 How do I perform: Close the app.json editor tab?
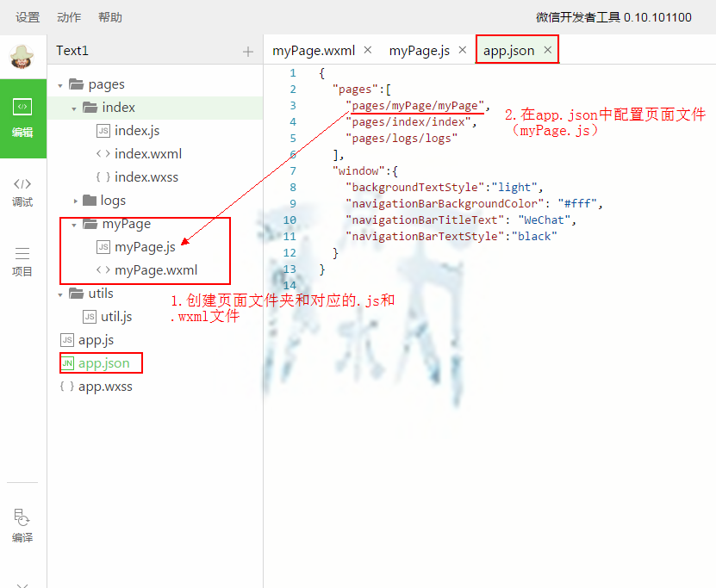coord(547,50)
